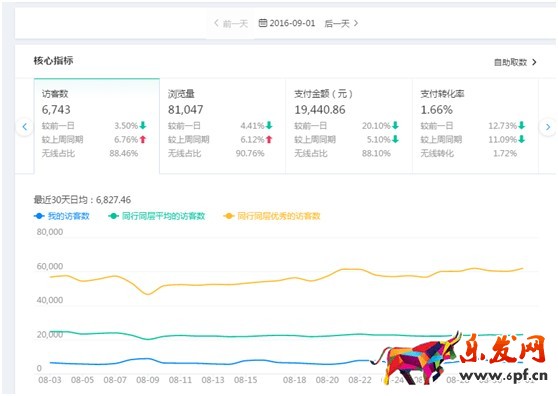Click the calendar icon beside 2016-09-01
Image resolution: width=558 pixels, height=396 pixels.
[263, 23]
